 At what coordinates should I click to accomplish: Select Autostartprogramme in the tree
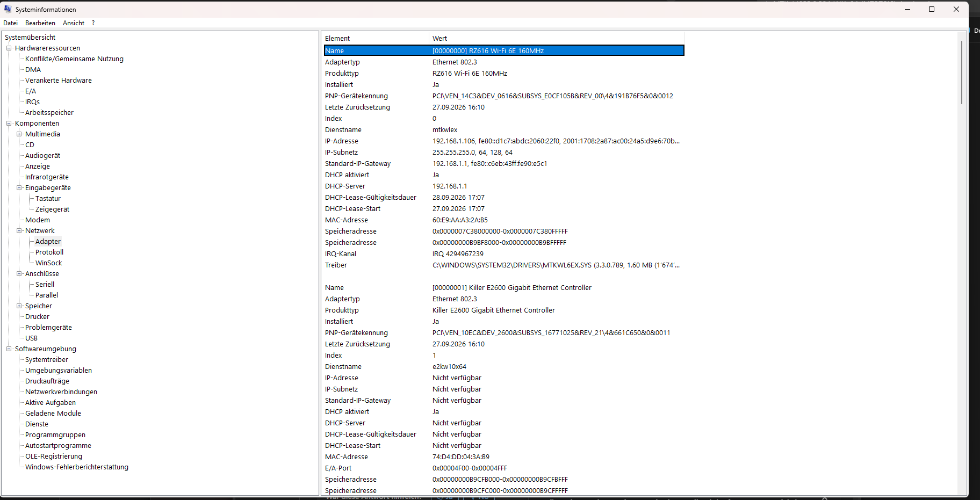(58, 446)
